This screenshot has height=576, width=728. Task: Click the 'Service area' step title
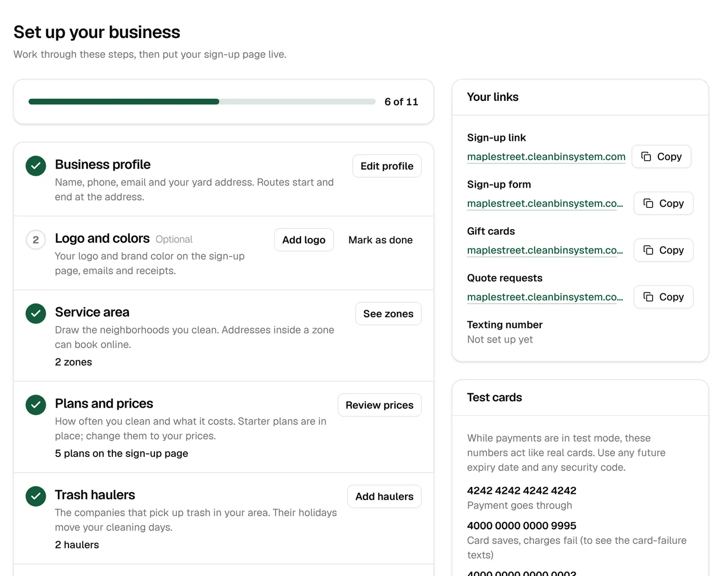pyautogui.click(x=92, y=312)
